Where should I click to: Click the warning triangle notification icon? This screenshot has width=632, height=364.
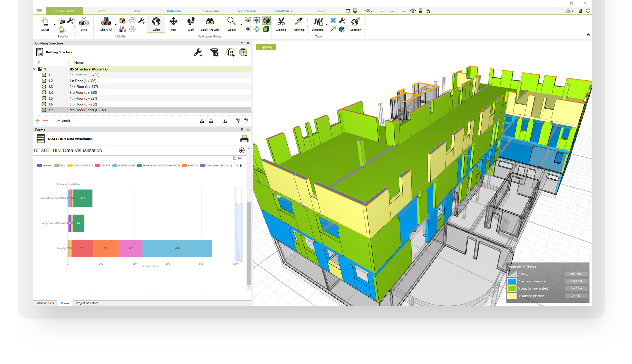tap(569, 11)
